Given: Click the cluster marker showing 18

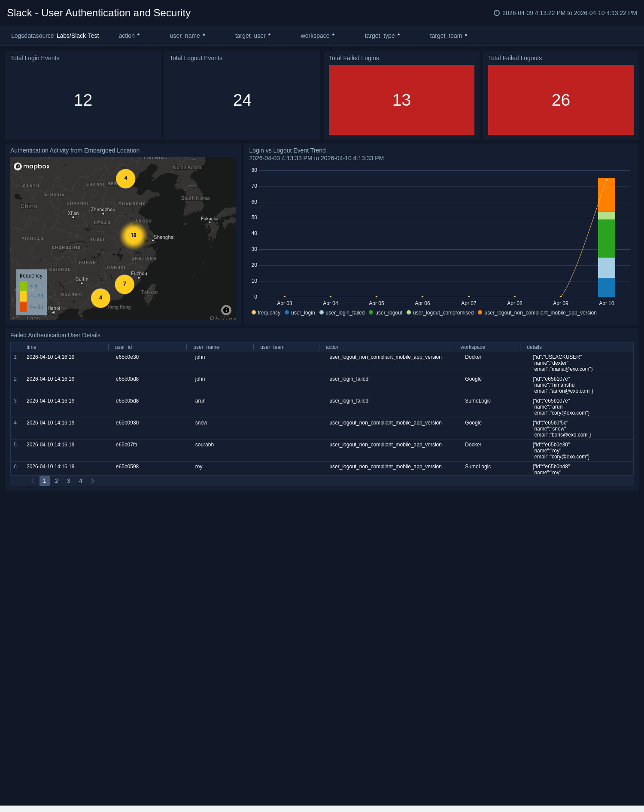Looking at the screenshot, I should [x=134, y=235].
